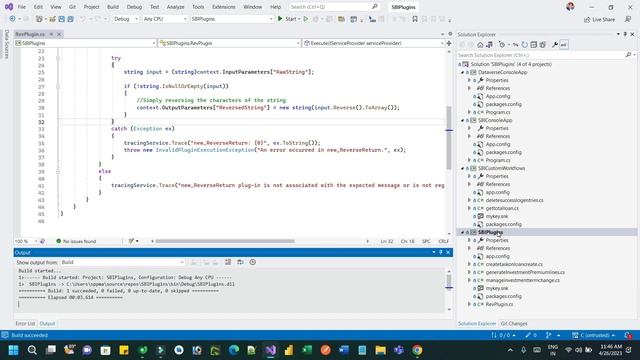Image resolution: width=640 pixels, height=360 pixels.
Task: Open Google Chrome from taskbar
Action: (x=417, y=350)
